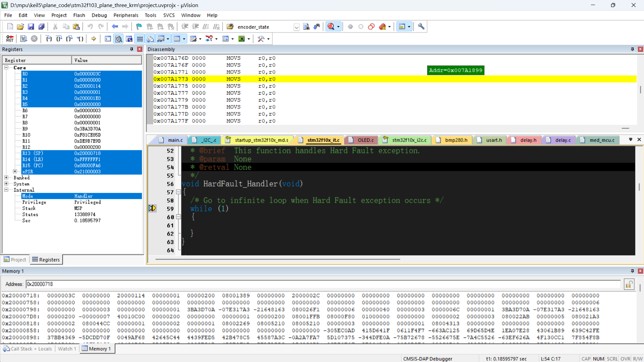Click the Memory 1 Address field
The width and height of the screenshot is (644, 362).
coord(323,284)
